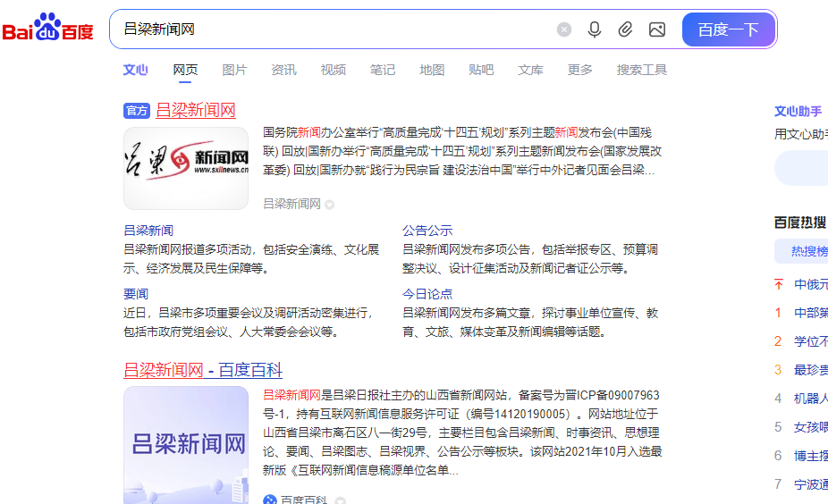Open the 文库 tab
This screenshot has width=828, height=504.
click(x=531, y=70)
